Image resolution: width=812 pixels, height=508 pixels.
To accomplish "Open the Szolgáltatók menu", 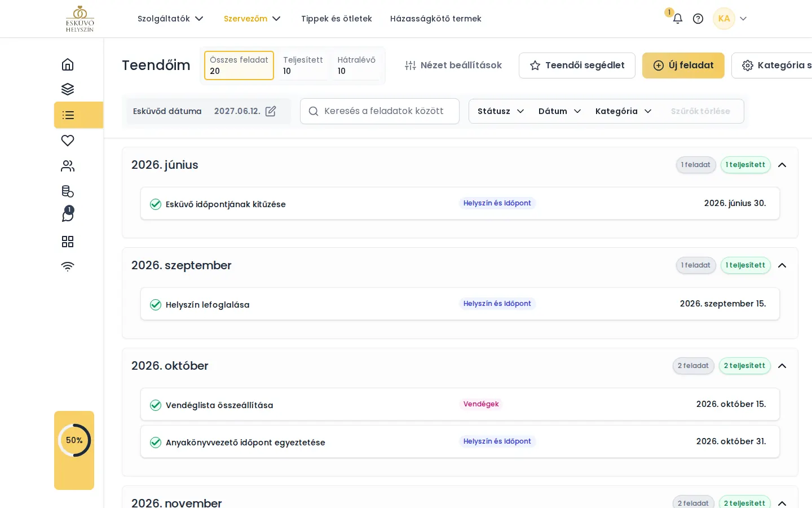I will pos(170,19).
